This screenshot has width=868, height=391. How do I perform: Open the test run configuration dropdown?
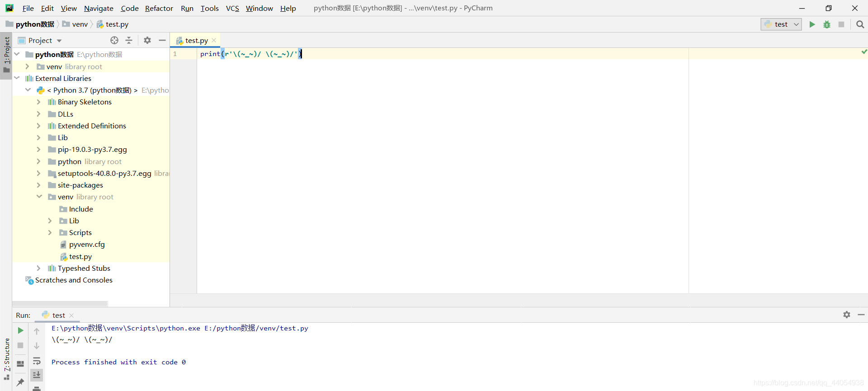pos(781,24)
